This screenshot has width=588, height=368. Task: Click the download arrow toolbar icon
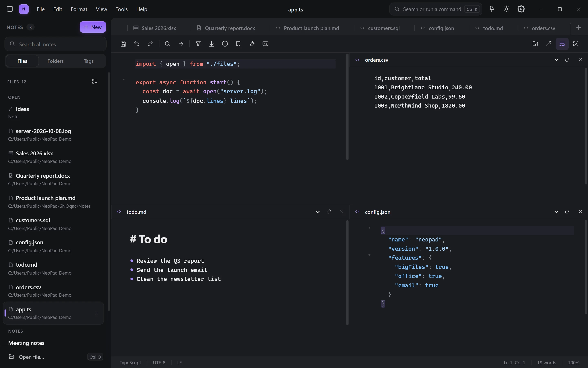click(211, 44)
